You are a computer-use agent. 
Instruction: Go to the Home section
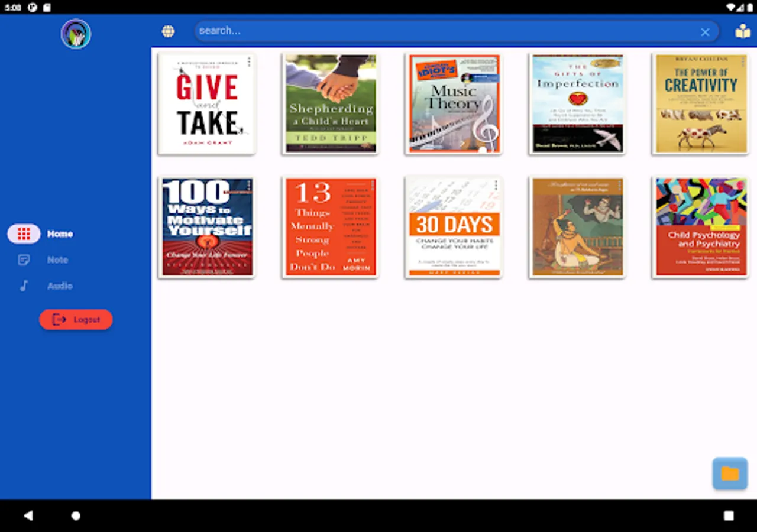pyautogui.click(x=40, y=233)
